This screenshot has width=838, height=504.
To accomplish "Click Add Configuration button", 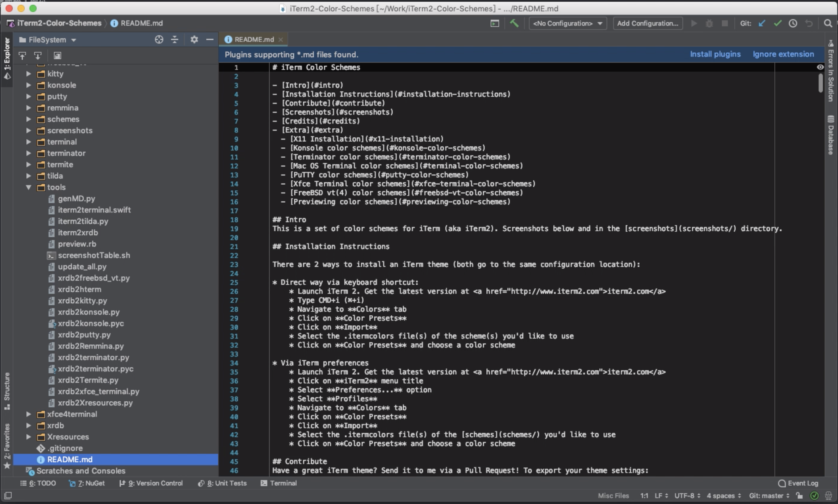I will [x=648, y=23].
